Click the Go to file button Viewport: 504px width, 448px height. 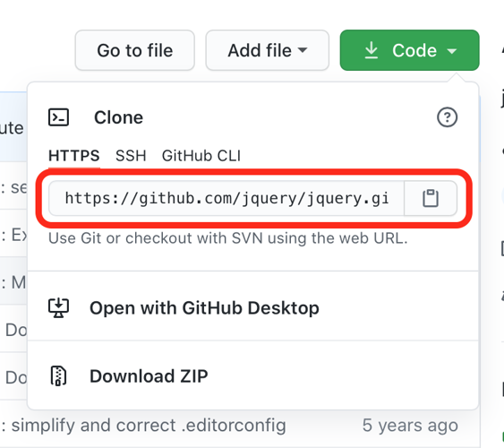click(135, 50)
